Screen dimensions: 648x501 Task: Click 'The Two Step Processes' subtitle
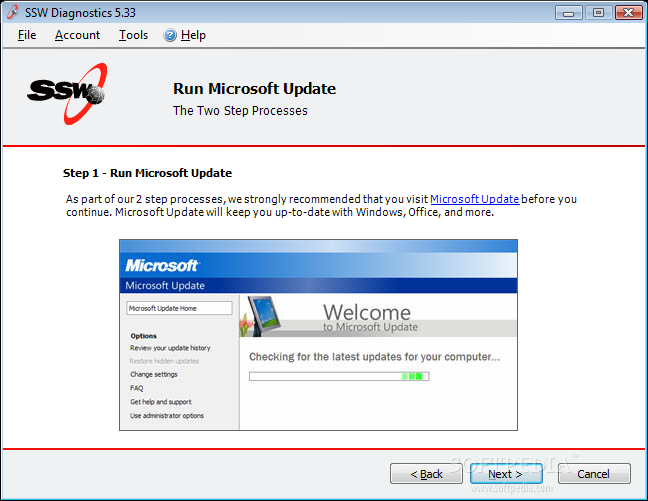coord(240,111)
